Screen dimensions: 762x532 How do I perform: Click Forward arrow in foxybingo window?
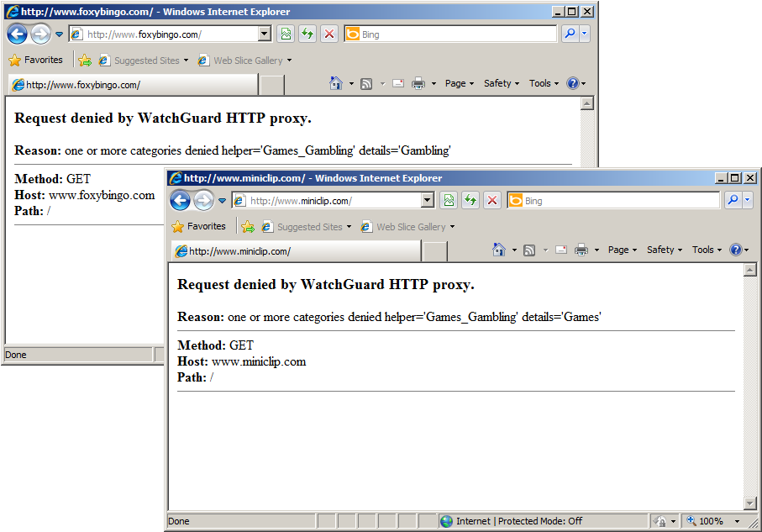click(41, 34)
